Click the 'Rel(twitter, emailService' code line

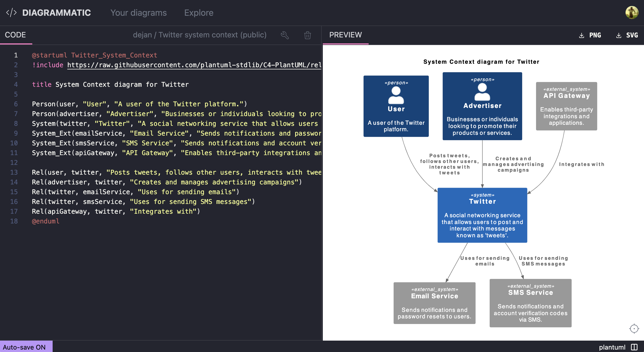pos(136,192)
